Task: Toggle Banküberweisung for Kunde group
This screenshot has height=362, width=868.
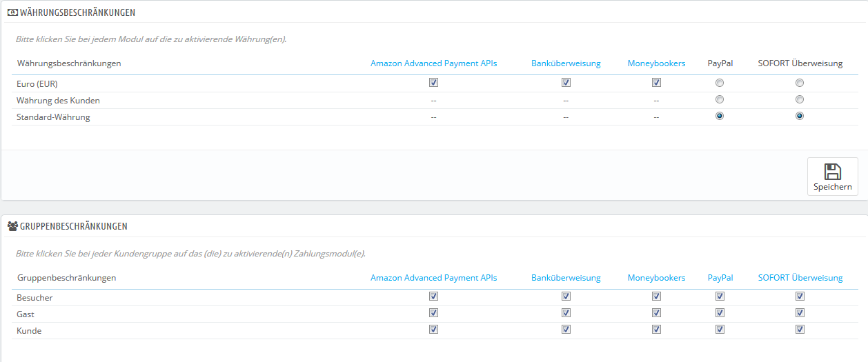Action: coord(566,330)
